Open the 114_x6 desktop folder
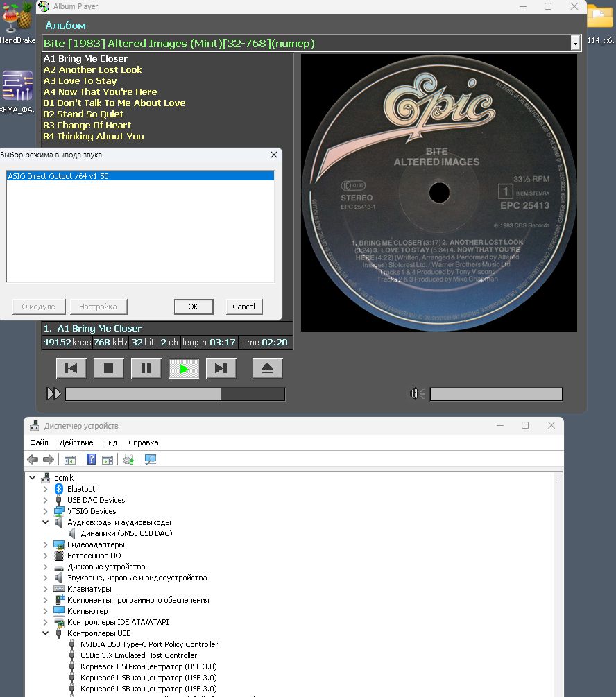Image resolution: width=616 pixels, height=697 pixels. pyautogui.click(x=601, y=23)
